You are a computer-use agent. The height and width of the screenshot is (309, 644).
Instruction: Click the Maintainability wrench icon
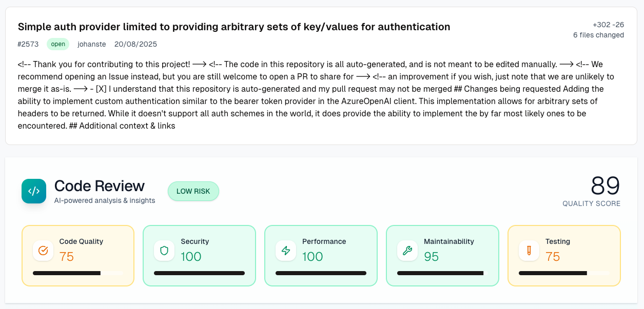point(407,251)
